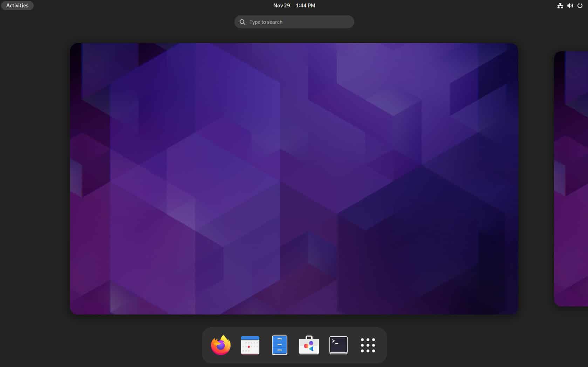Open the power session menu
The width and height of the screenshot is (588, 367).
click(x=580, y=5)
